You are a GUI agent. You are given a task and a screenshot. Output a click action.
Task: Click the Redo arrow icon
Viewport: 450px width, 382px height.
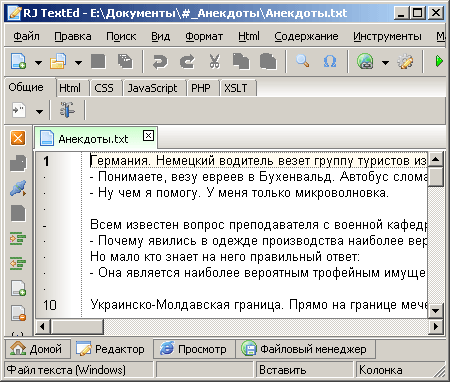coord(187,62)
